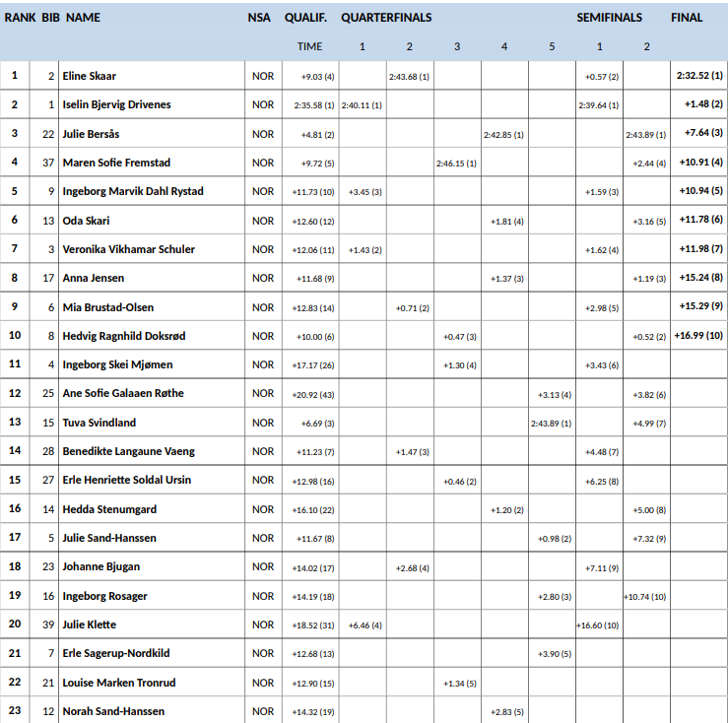Viewport: 728px width, 723px height.
Task: Select the NAME column header
Action: 83,18
